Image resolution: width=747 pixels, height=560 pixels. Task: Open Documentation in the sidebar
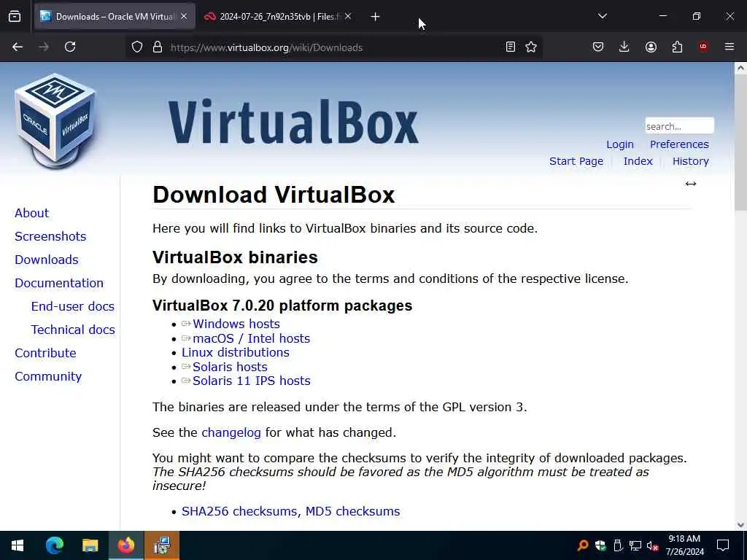coord(59,283)
